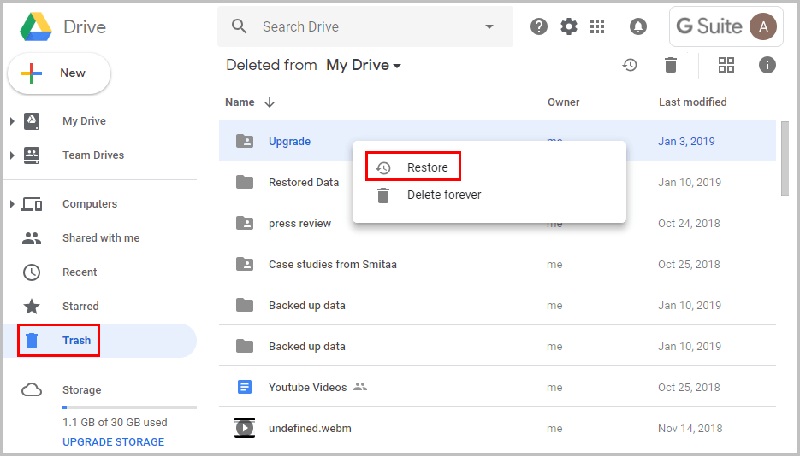Click the New button
Screen dimensions: 800x456
[59, 73]
